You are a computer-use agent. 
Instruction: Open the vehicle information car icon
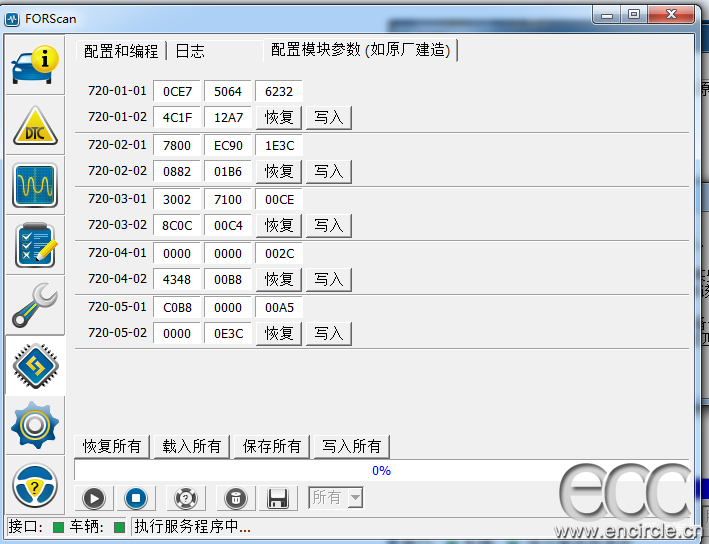[35, 66]
